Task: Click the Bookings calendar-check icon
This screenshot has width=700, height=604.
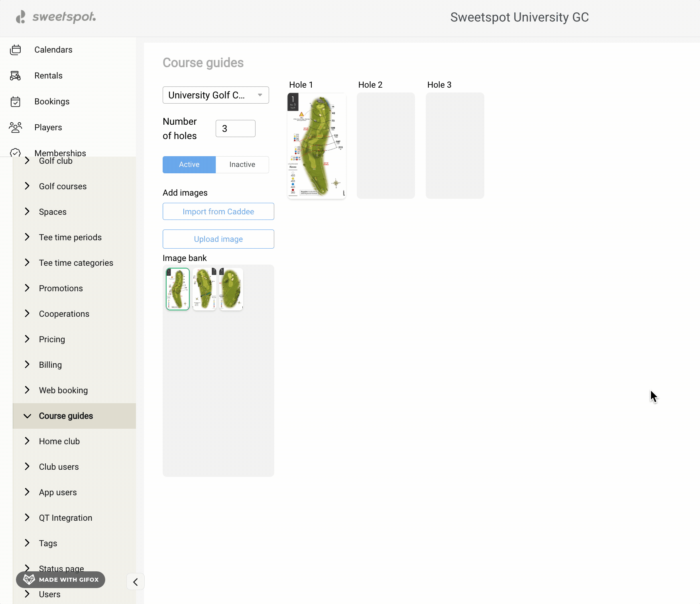Action: coord(16,102)
